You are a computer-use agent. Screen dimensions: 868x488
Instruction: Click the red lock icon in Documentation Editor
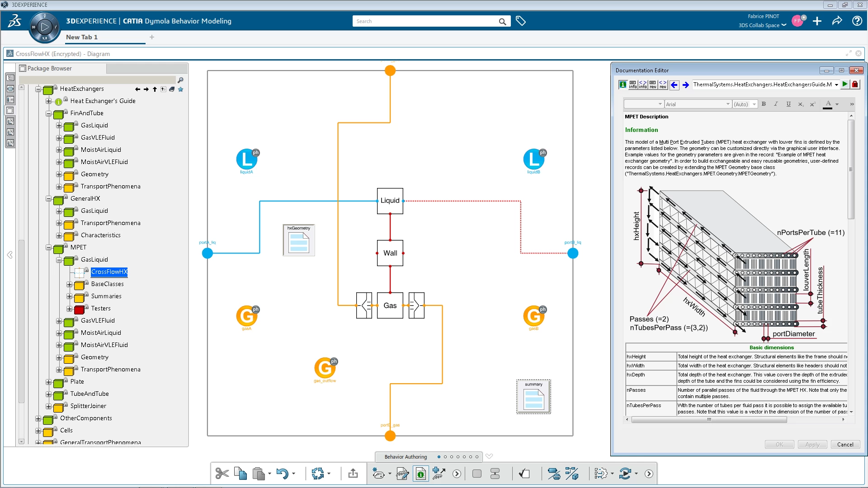855,84
